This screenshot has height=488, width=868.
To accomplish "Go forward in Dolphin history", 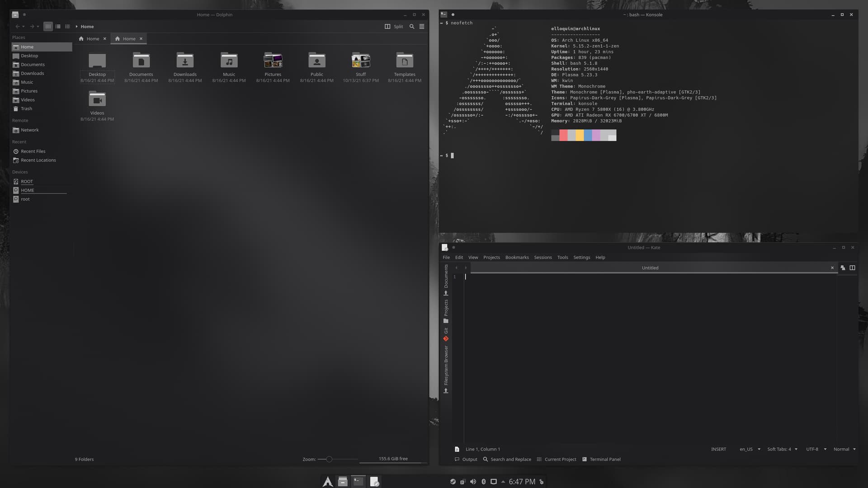I will [32, 27].
